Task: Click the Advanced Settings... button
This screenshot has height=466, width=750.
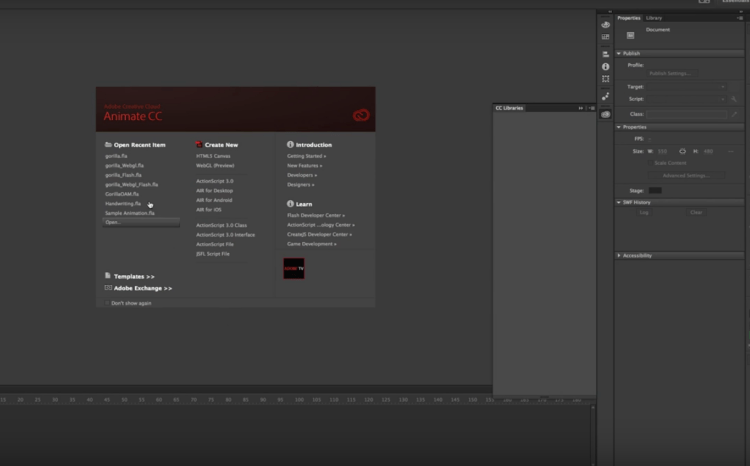Action: pos(686,176)
